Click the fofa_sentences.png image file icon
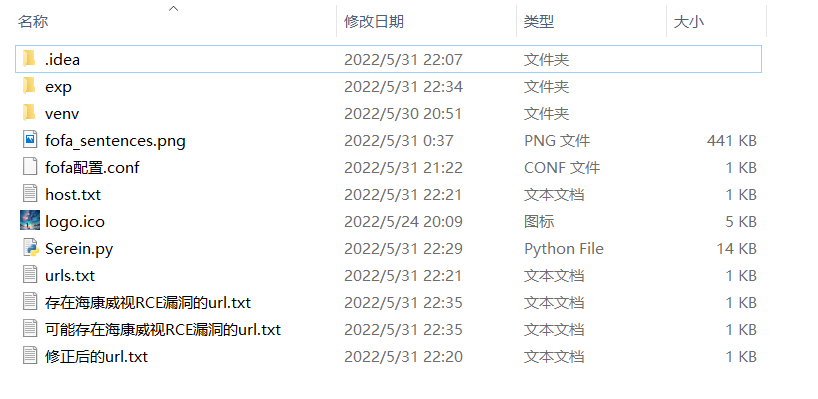Screen dimensions: 818x399 click(30, 140)
